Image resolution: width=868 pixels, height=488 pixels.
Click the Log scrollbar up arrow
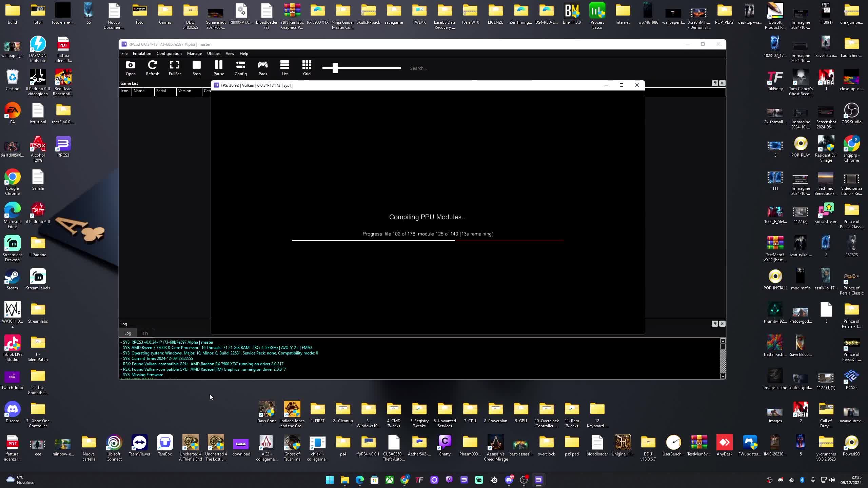tap(723, 341)
